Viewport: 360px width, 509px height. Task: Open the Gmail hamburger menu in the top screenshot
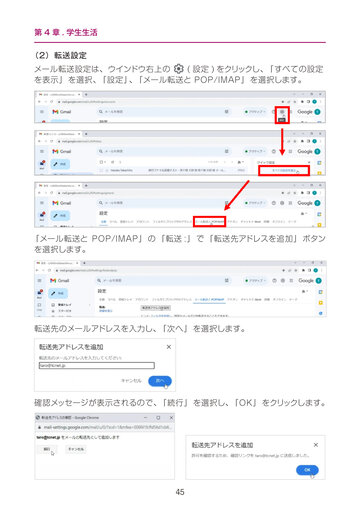(x=42, y=112)
